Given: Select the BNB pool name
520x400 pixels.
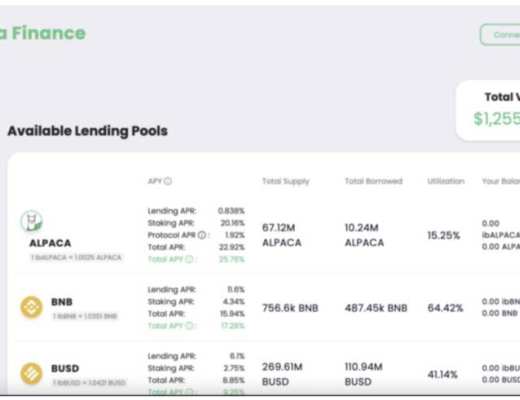Looking at the screenshot, I should coord(62,302).
